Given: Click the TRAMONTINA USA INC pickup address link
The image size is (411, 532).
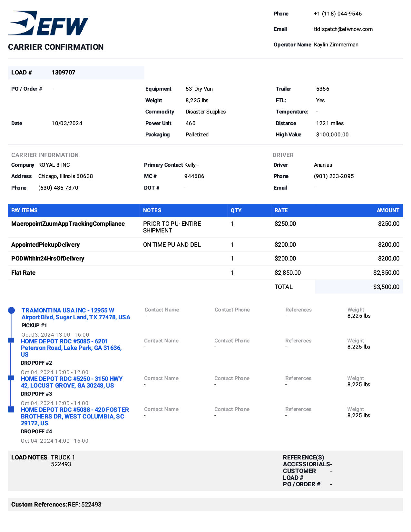Looking at the screenshot, I should click(x=76, y=314).
